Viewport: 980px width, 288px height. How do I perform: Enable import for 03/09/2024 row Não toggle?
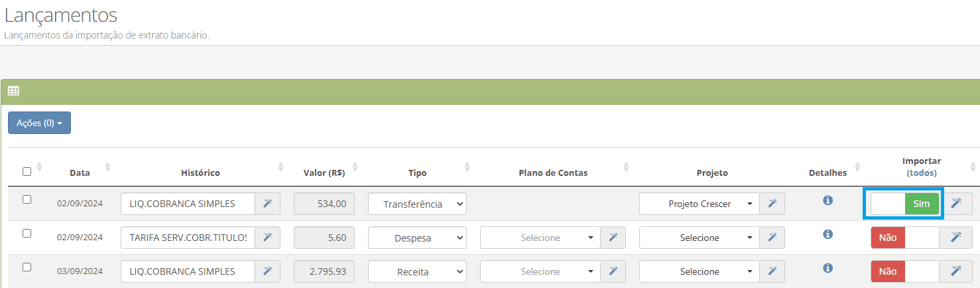click(905, 271)
